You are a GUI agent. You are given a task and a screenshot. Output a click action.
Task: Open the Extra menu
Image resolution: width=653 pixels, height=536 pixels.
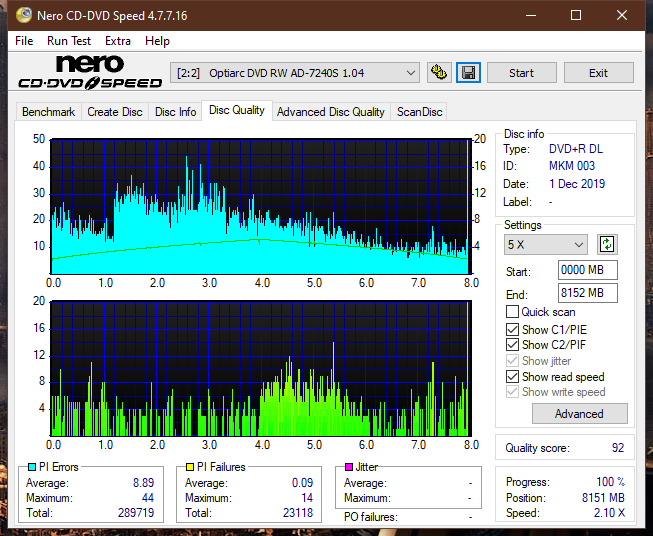point(118,41)
